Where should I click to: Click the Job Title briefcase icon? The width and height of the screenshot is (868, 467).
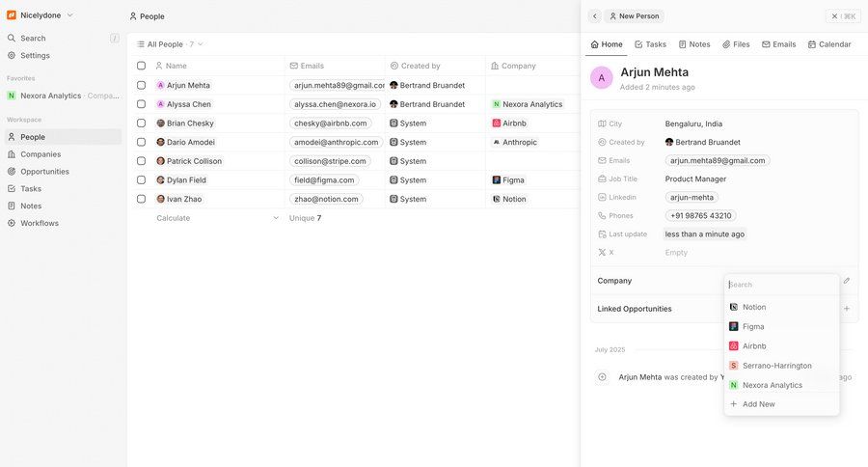(602, 179)
